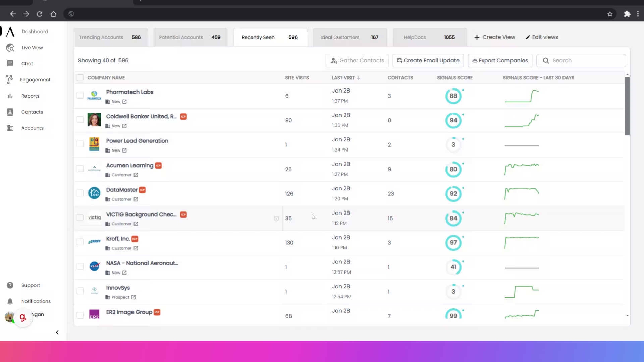Open the Live View sidebar icon

[10, 48]
